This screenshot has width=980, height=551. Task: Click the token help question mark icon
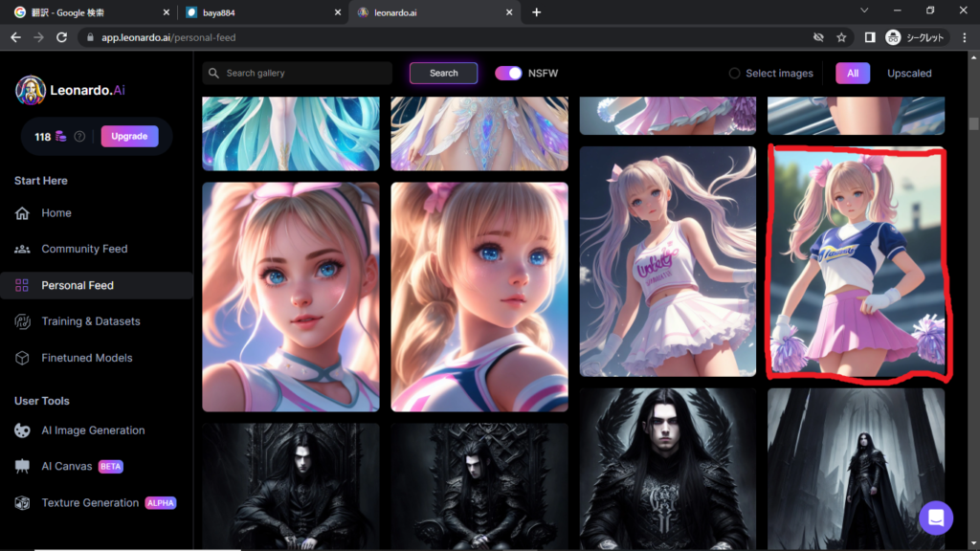point(79,137)
